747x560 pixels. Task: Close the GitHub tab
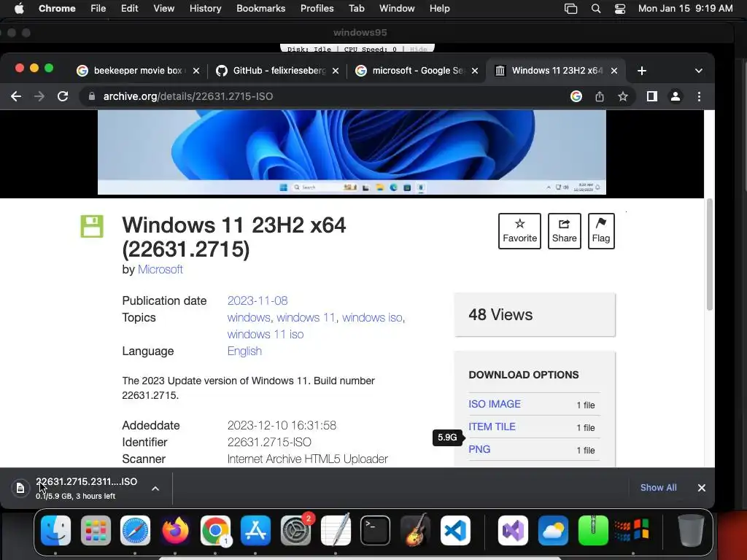pos(336,71)
